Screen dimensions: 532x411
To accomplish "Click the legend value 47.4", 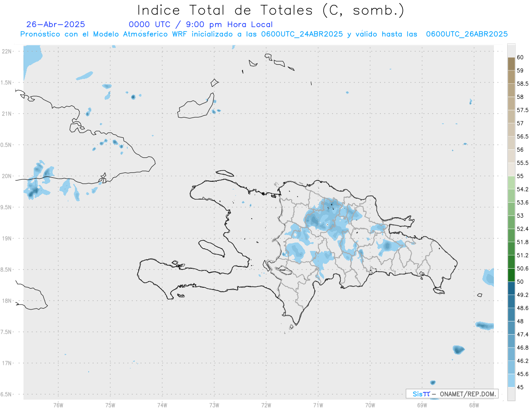I will click(523, 334).
